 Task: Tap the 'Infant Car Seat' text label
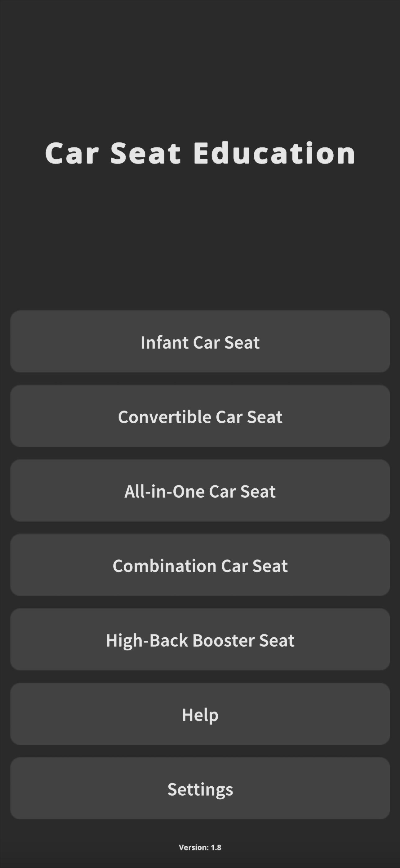point(200,342)
